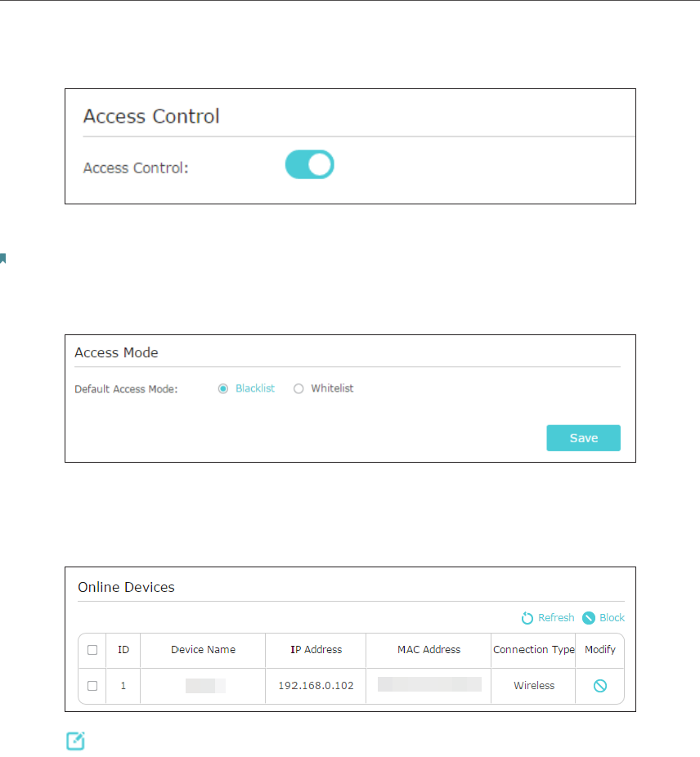Click the block icon in the Modify column

pyautogui.click(x=600, y=686)
